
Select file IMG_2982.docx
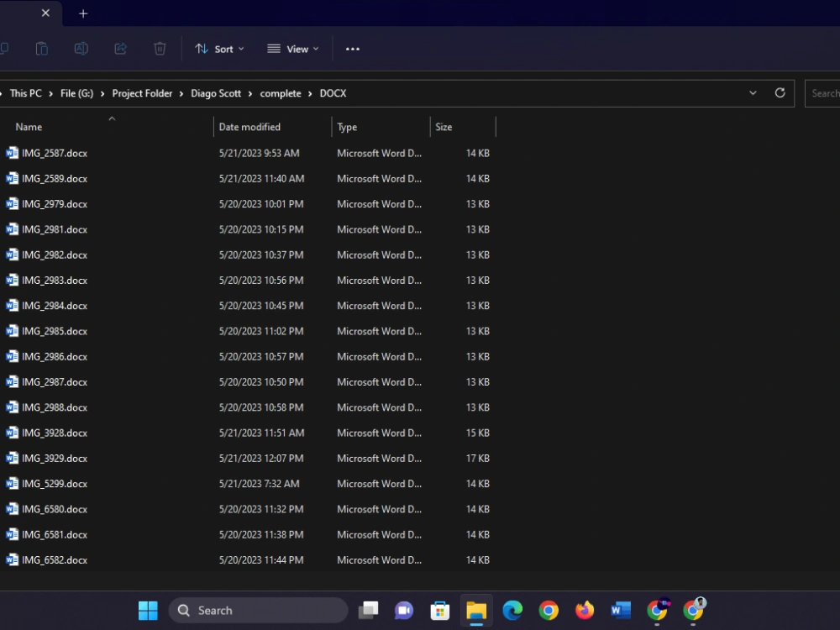click(x=54, y=255)
